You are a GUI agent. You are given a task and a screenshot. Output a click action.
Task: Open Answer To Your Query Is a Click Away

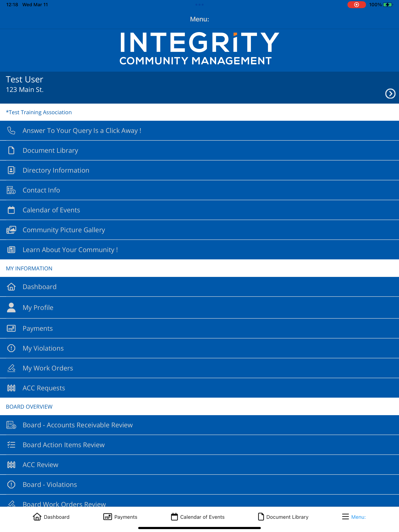point(199,131)
